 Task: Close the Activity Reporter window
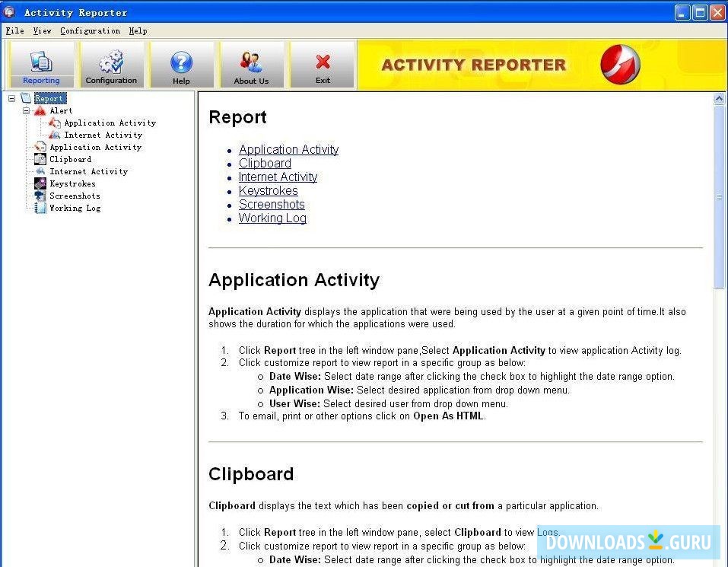click(717, 12)
